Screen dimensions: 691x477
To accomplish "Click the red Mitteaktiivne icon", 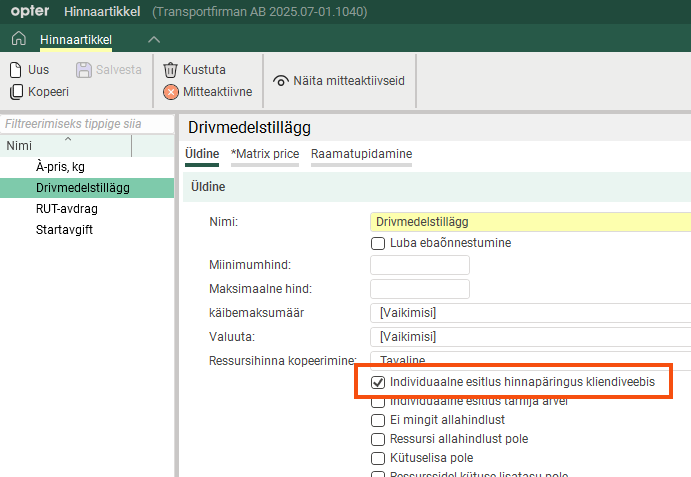I will [171, 92].
